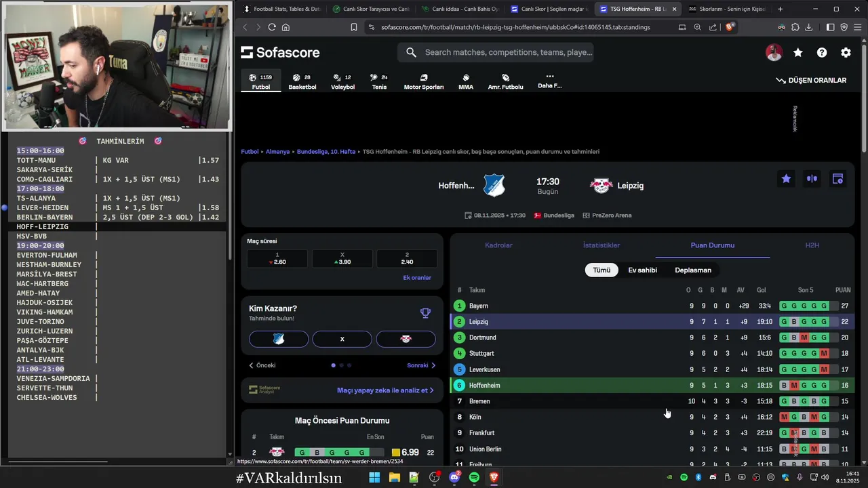Select the Ev sahibi standings filter

pos(642,270)
